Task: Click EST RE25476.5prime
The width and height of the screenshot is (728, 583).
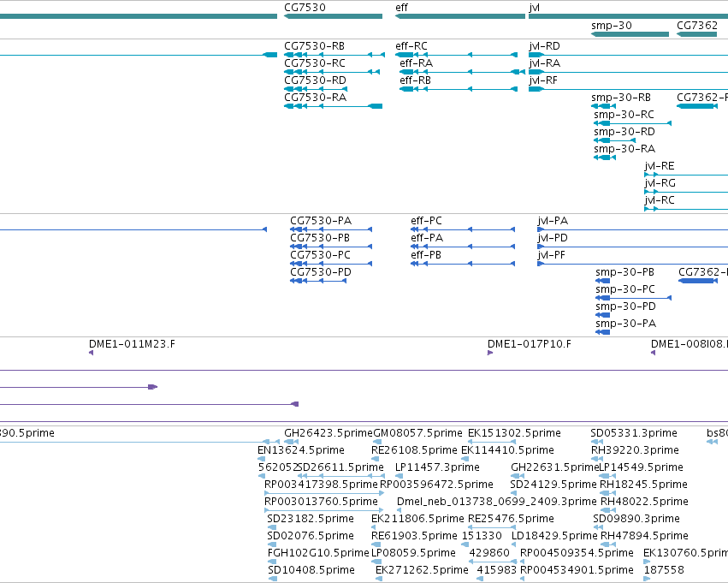Action: (492, 527)
